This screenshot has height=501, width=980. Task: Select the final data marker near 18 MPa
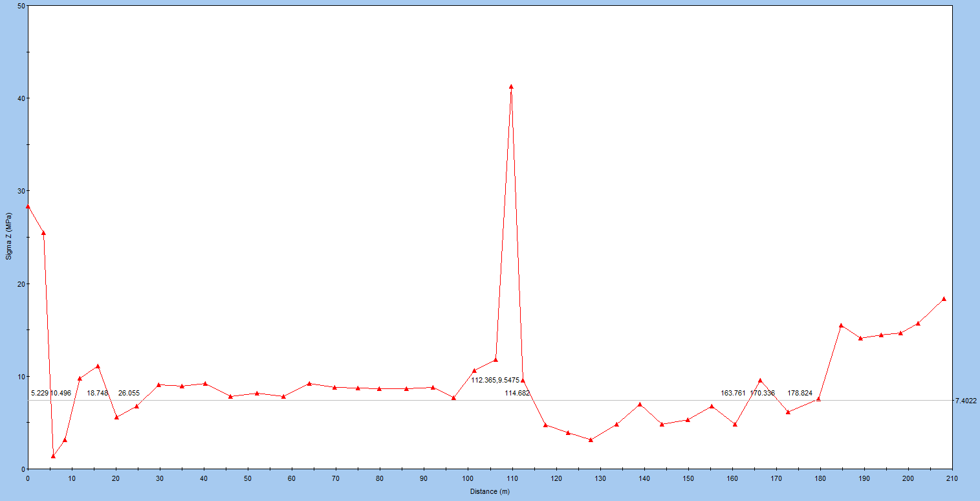(x=944, y=298)
